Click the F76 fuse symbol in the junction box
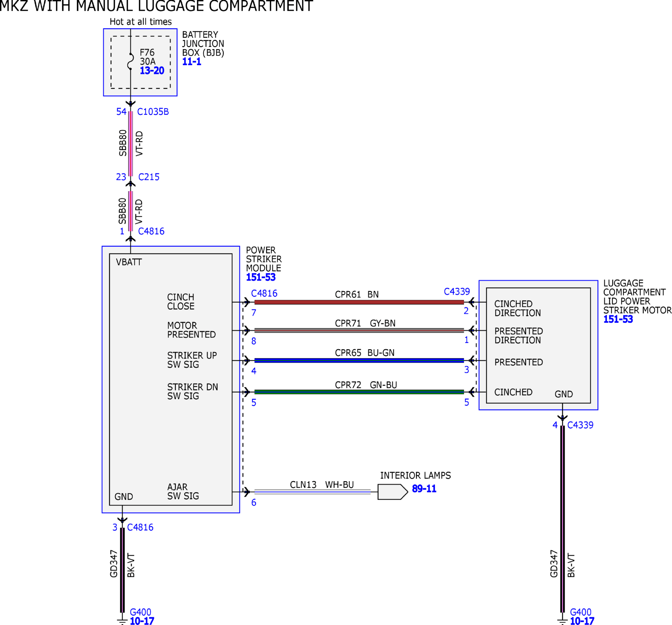The image size is (672, 625). click(x=131, y=61)
